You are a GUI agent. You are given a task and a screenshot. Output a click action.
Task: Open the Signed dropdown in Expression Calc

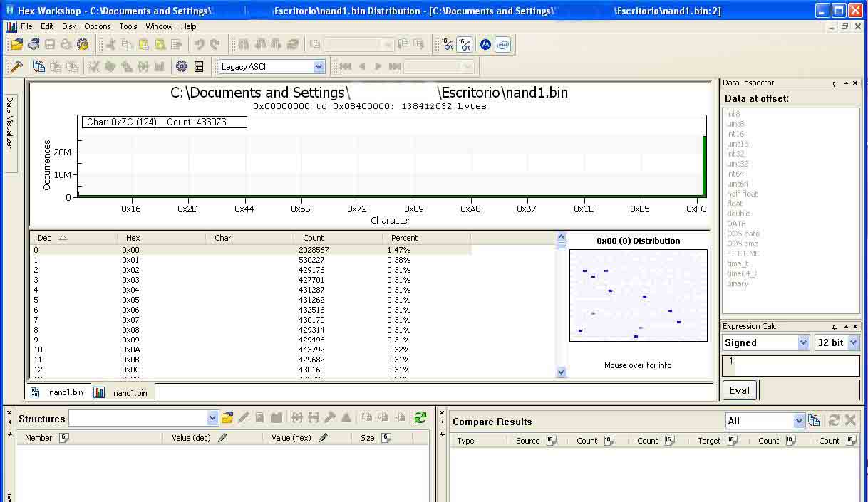point(803,342)
